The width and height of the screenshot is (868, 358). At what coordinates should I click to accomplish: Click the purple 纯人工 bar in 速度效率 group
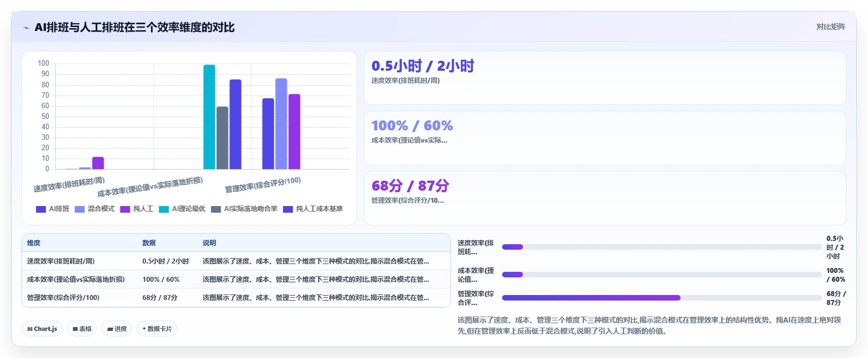coord(98,163)
